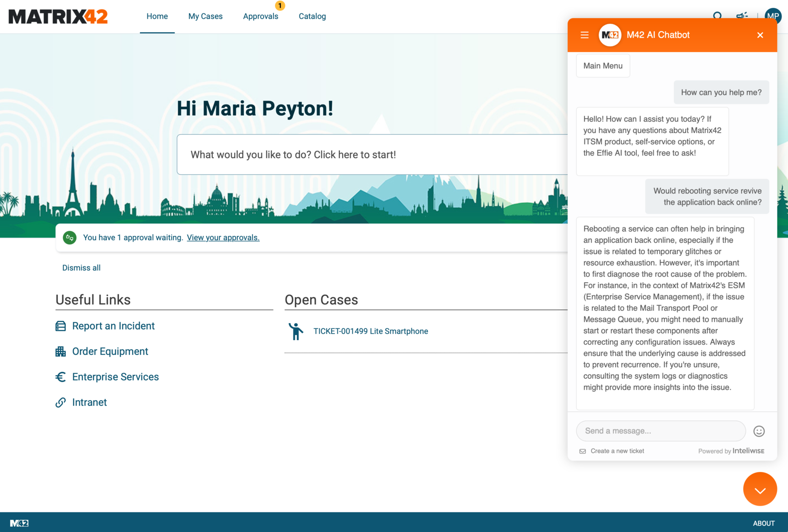The width and height of the screenshot is (788, 532).
Task: Select the 'How can you help me?' message
Action: (721, 92)
